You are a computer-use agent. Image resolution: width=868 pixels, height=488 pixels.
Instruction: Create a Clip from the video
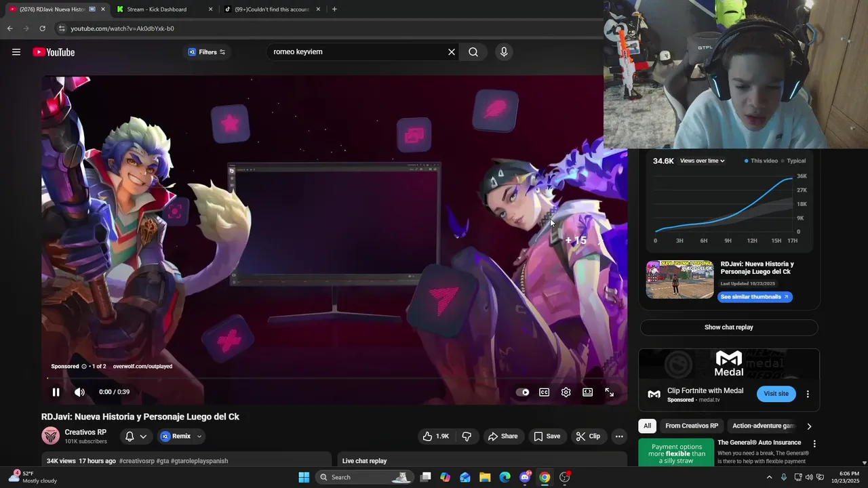point(589,436)
